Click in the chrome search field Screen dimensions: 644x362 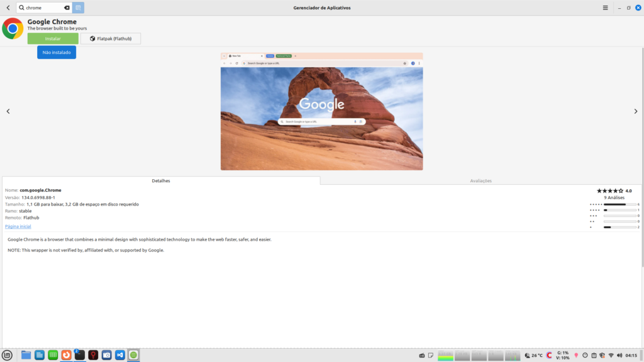[x=43, y=8]
